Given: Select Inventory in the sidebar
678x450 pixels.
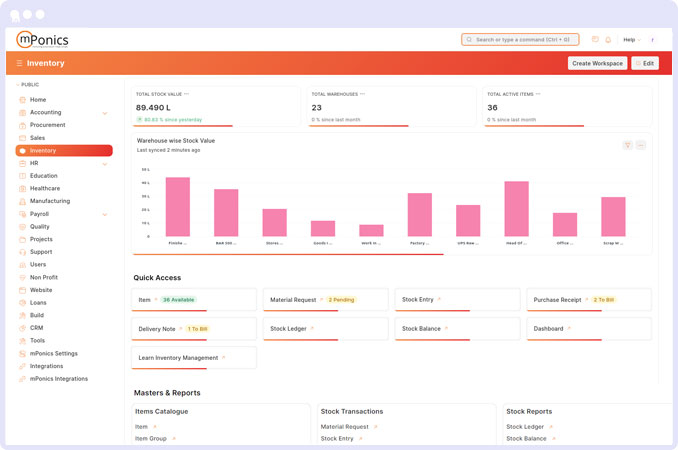Looking at the screenshot, I should (64, 150).
